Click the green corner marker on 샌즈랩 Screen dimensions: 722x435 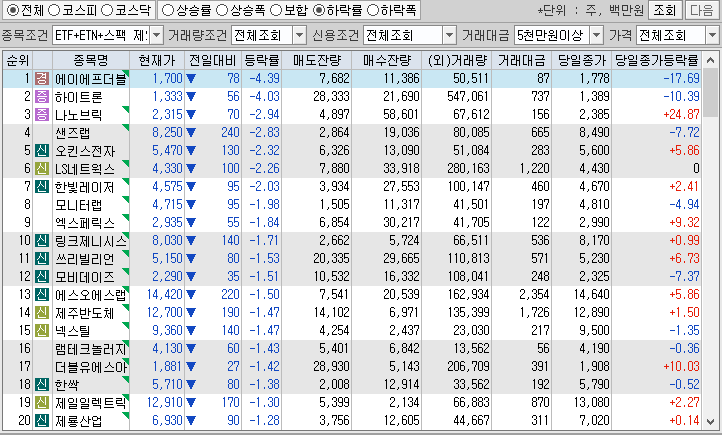(126, 127)
